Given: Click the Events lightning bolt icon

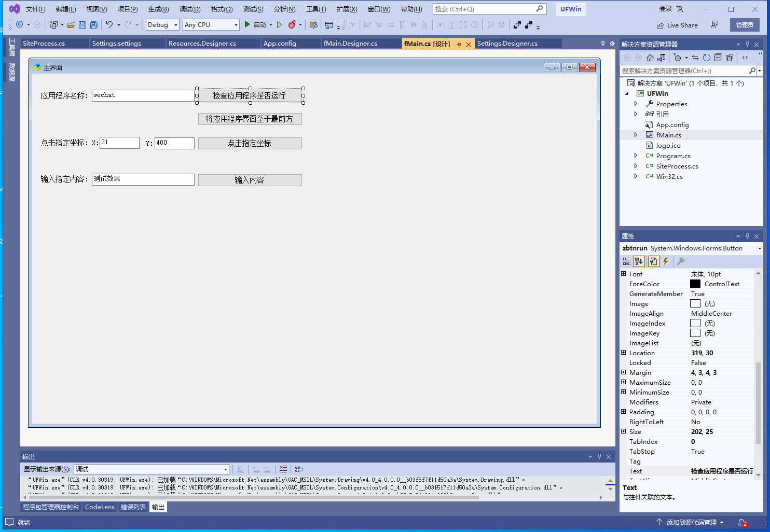Looking at the screenshot, I should pos(666,261).
